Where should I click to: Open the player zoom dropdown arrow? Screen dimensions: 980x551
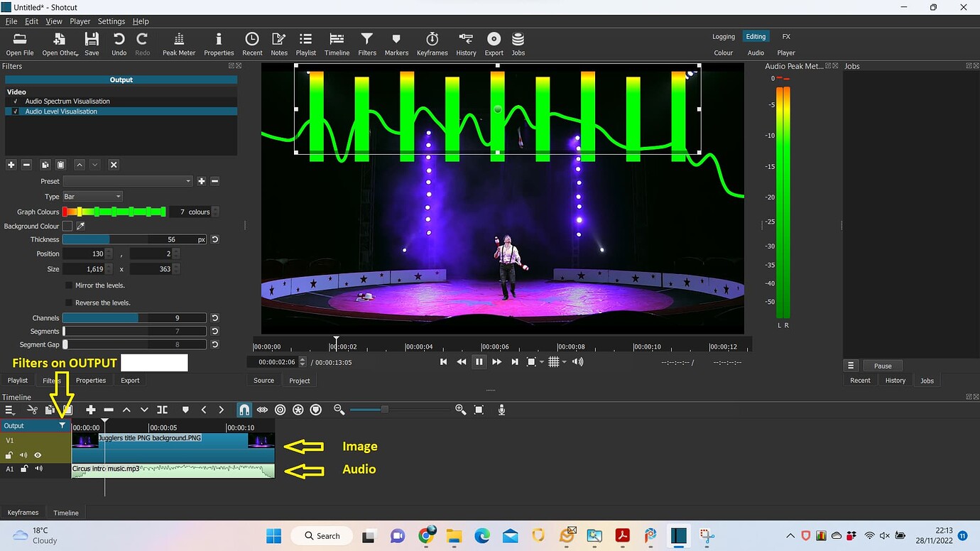click(542, 362)
